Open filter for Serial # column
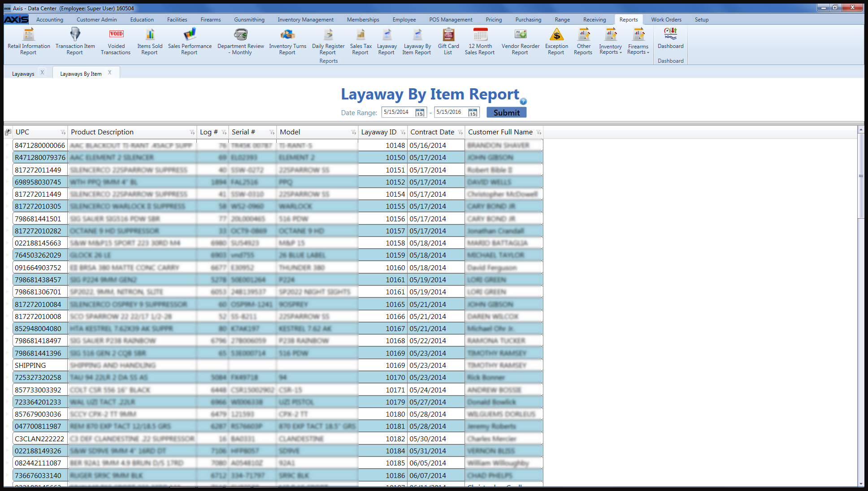This screenshot has height=491, width=868. pos(272,132)
